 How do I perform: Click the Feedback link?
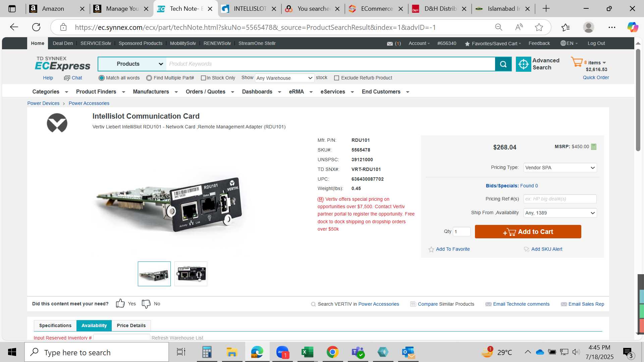point(539,43)
